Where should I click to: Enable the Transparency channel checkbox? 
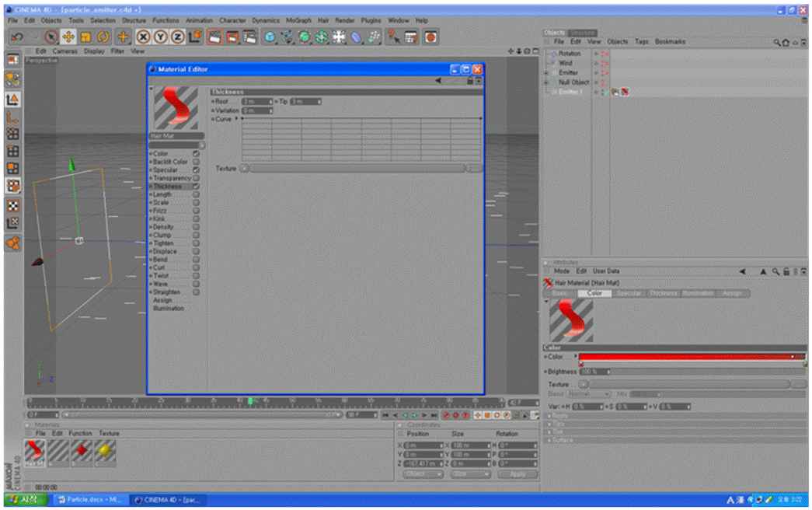(196, 178)
